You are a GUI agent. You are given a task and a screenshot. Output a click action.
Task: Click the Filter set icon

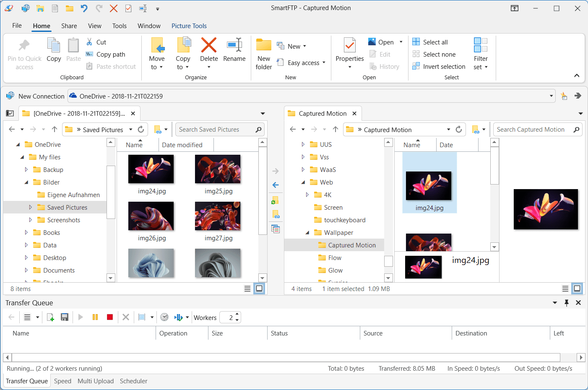[x=481, y=45]
